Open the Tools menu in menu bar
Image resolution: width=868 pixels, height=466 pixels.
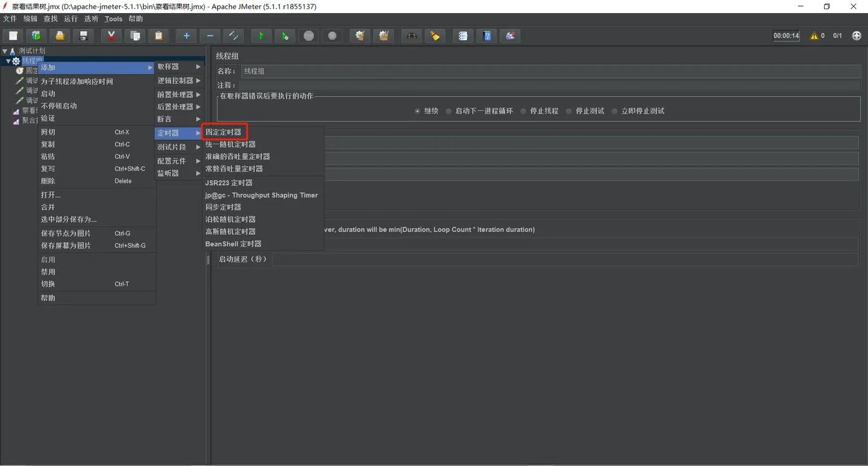pos(113,19)
